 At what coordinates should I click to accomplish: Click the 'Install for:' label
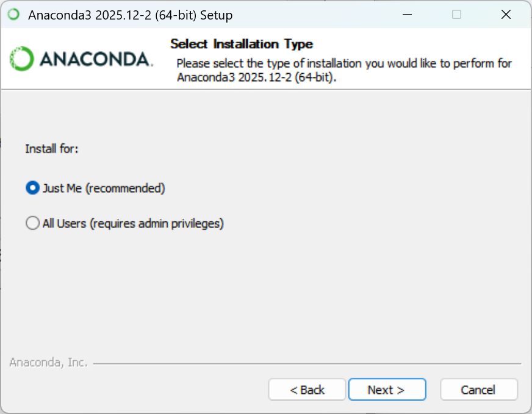[52, 149]
